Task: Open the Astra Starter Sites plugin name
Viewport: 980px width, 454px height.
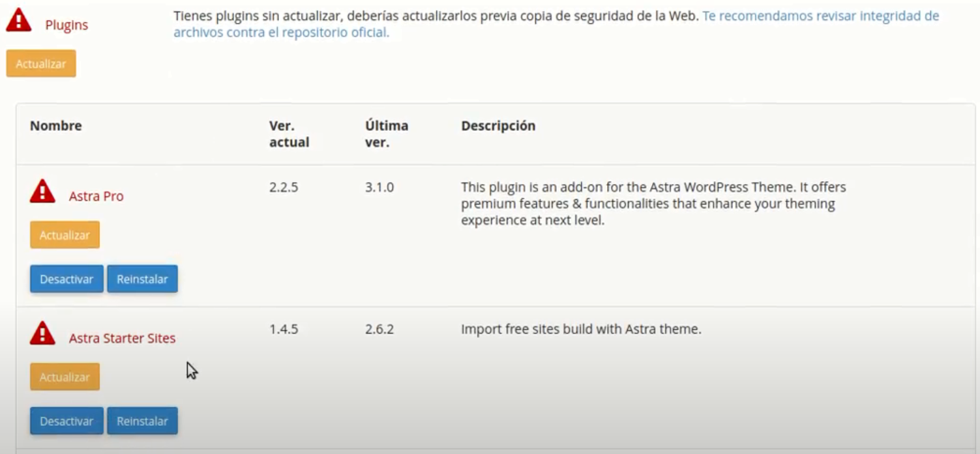Action: pos(122,338)
